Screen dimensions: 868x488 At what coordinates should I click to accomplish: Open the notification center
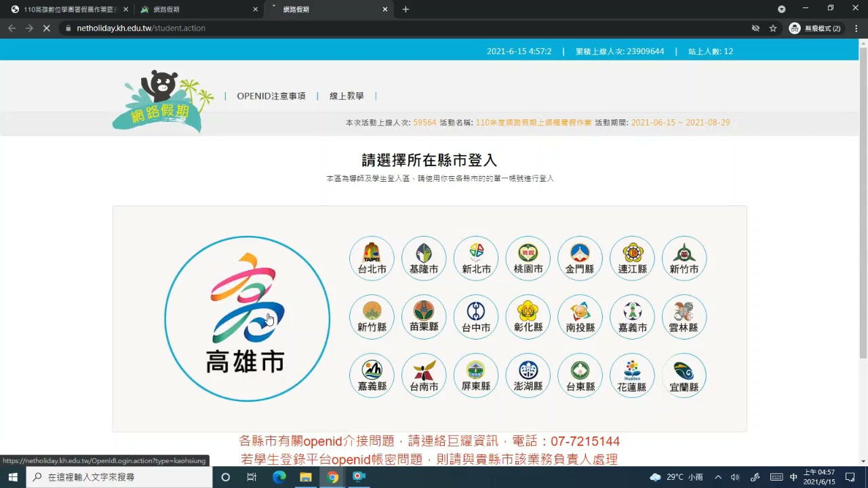[850, 477]
